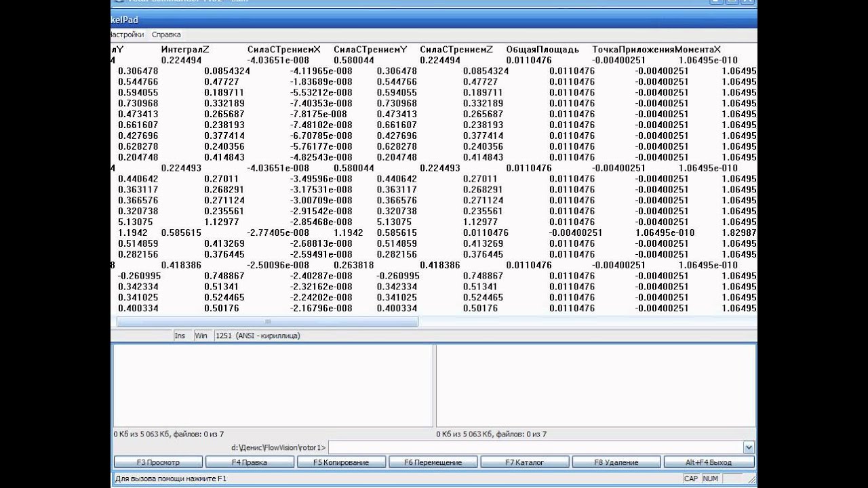Viewport: 868px width, 488px height.
Task: Click the value -3.49596e-008
Action: point(321,180)
